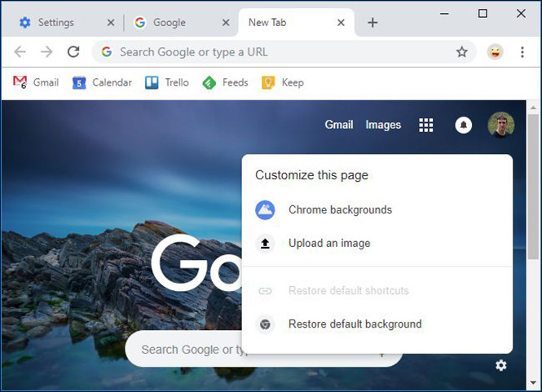Maximize the Chrome window

483,14
